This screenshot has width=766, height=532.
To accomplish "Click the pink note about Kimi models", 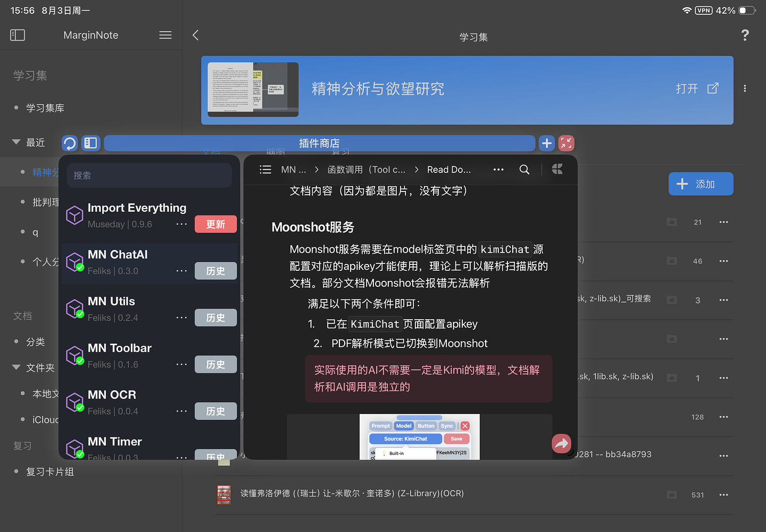I will point(429,378).
